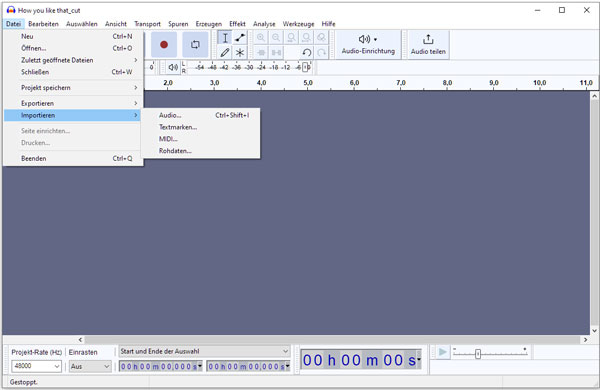Choose Beenden in the Datei menu
The image size is (600, 390).
point(73,158)
